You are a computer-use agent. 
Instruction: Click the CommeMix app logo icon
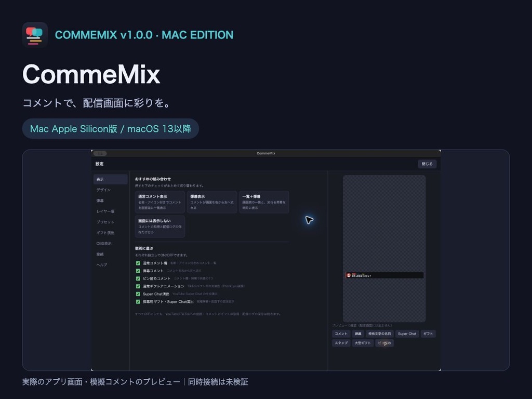click(x=35, y=35)
